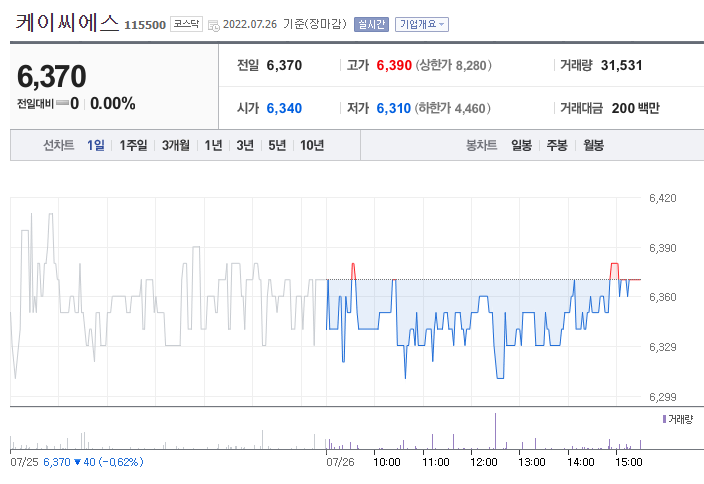Click the 거래량 value 31,531

621,66
